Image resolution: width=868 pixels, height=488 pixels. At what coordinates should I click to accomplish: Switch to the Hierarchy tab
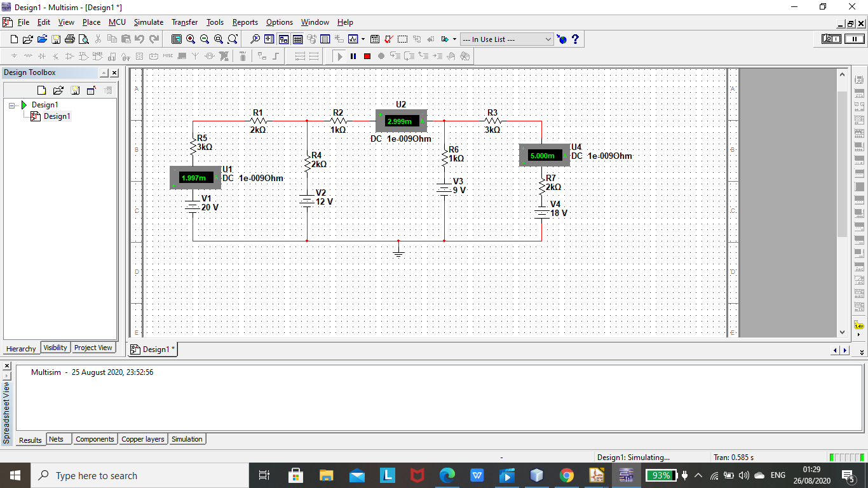pos(21,348)
